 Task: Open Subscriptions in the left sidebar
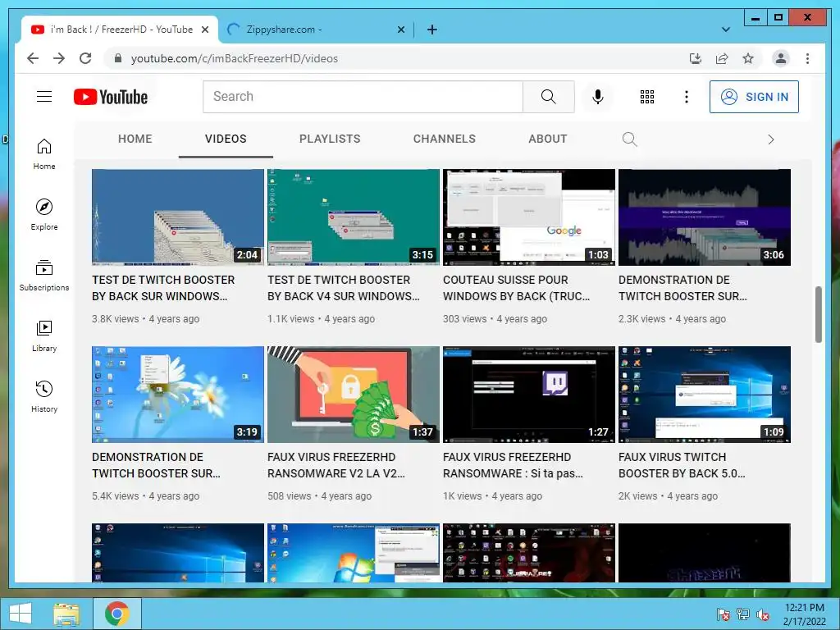click(x=44, y=276)
